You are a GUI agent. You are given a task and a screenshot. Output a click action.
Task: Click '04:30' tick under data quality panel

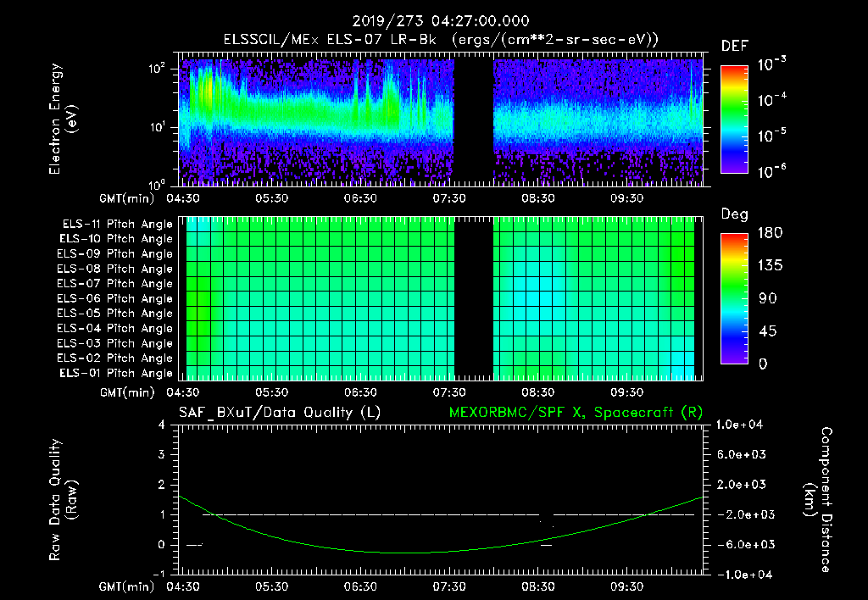(183, 586)
